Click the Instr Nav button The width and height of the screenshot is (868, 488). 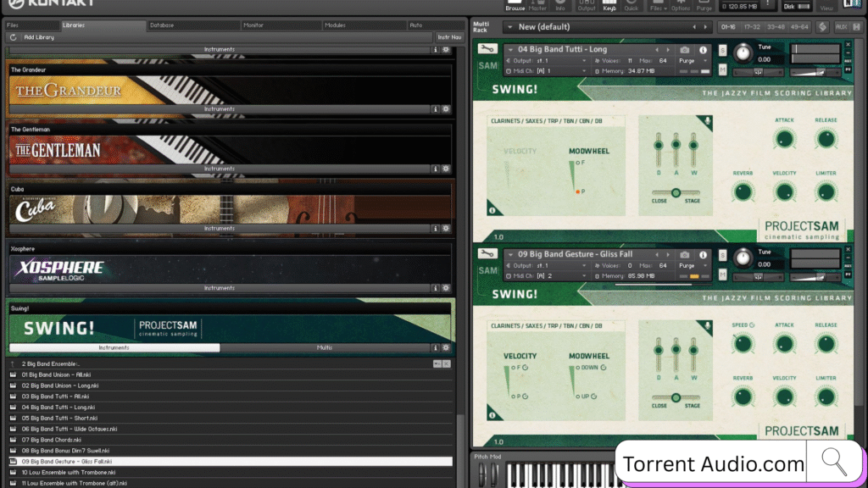(449, 37)
